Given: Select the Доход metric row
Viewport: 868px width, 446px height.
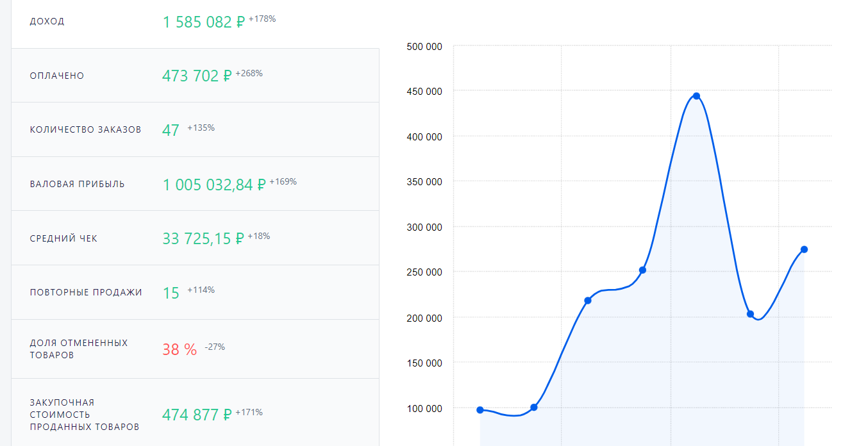Looking at the screenshot, I should 196,24.
